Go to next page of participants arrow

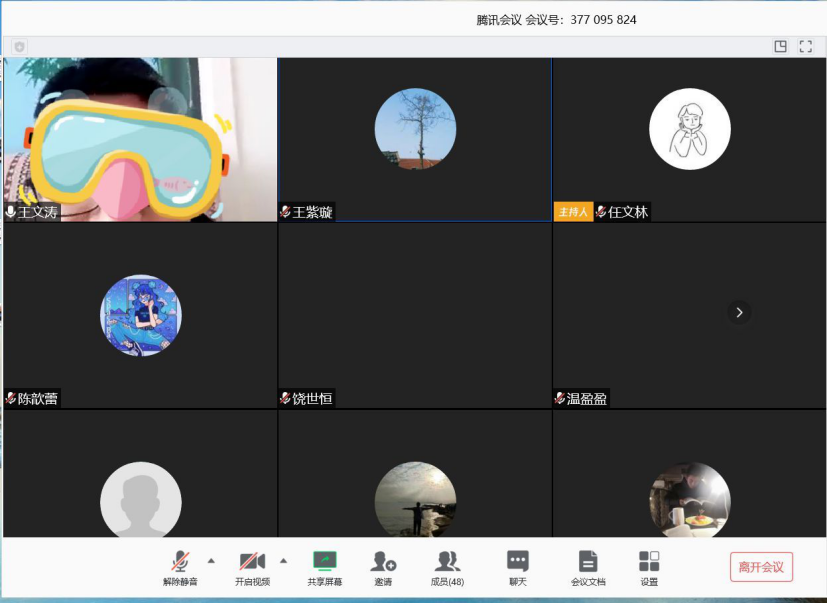739,313
